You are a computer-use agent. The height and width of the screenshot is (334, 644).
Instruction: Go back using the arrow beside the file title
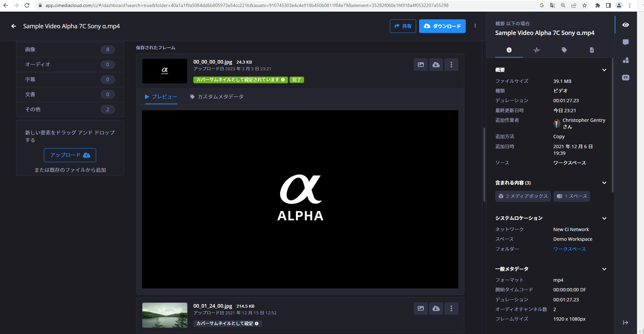pos(14,26)
